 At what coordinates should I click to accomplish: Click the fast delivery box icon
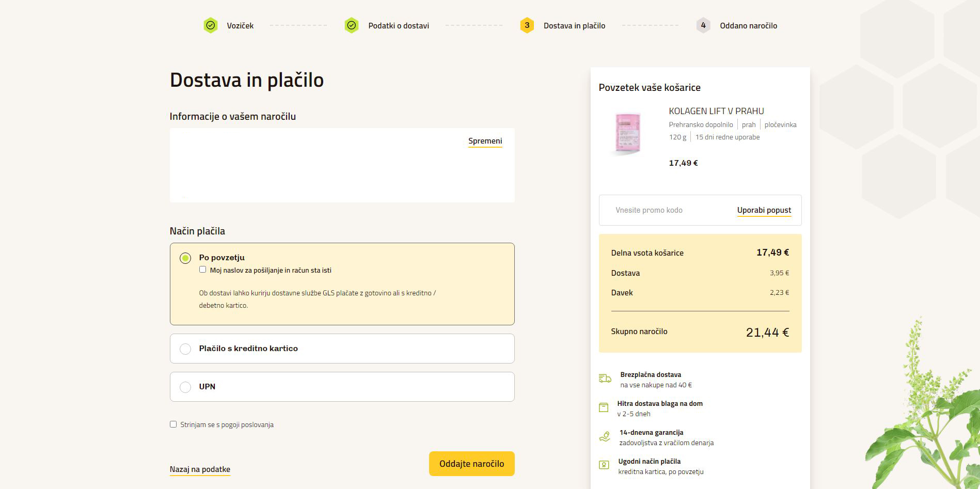pos(604,408)
